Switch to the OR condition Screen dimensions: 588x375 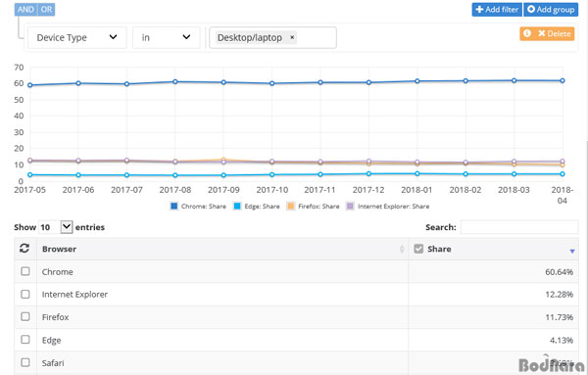coord(46,10)
